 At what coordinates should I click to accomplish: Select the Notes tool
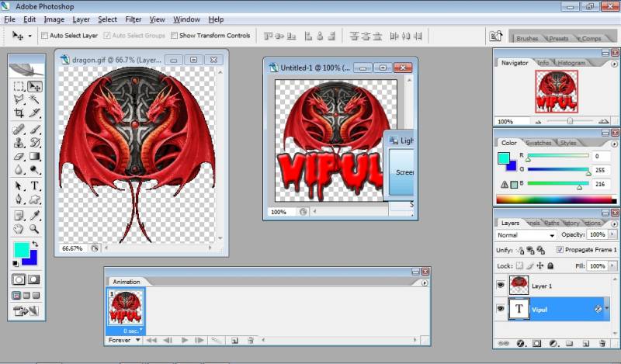pos(19,216)
